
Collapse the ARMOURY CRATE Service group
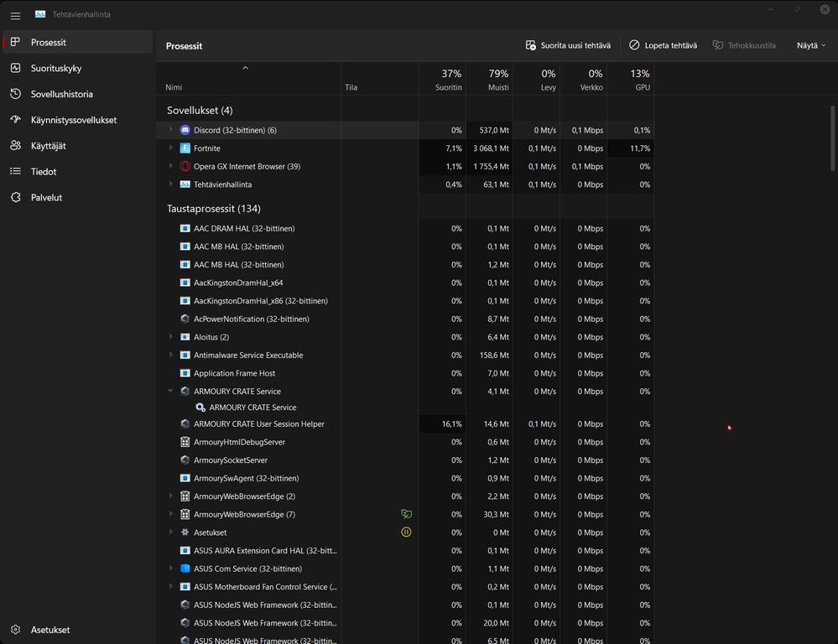pyautogui.click(x=171, y=392)
